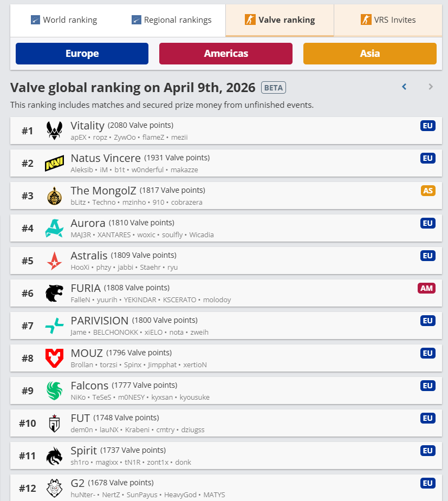
Task: Click the Natus Vincere team logo
Action: tap(54, 163)
